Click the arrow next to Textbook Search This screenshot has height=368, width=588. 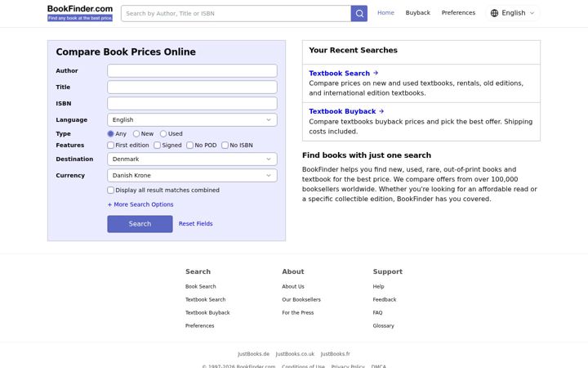(x=376, y=73)
